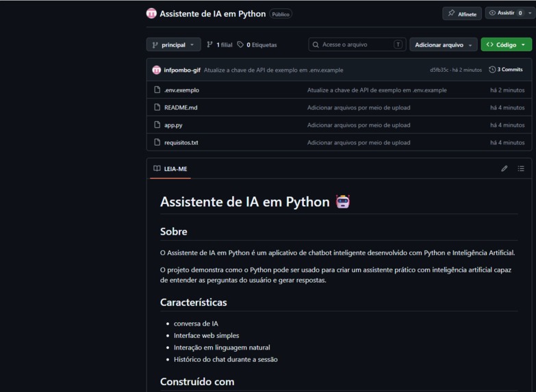This screenshot has width=536, height=392.
Task: Open the latest commit message link
Action: point(273,70)
